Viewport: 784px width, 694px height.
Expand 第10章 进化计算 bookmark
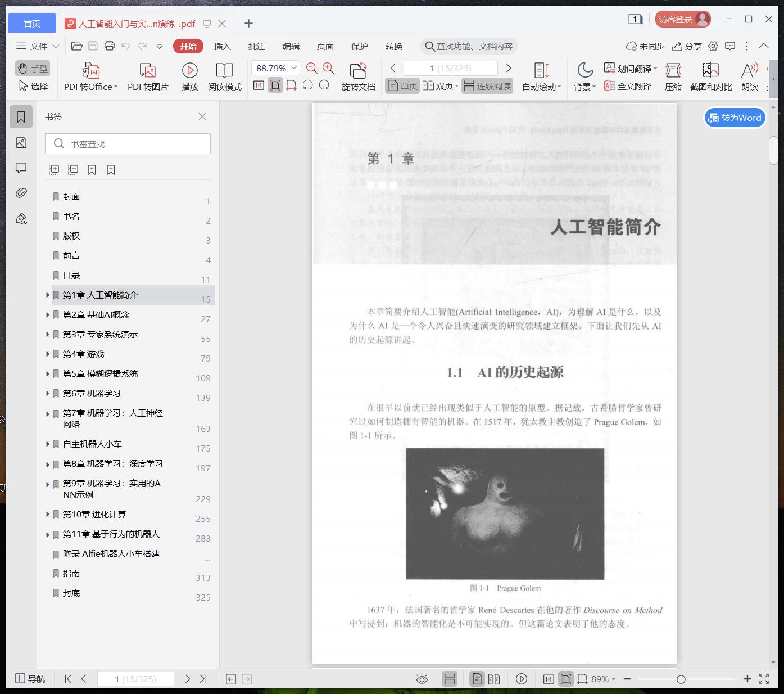coord(48,514)
